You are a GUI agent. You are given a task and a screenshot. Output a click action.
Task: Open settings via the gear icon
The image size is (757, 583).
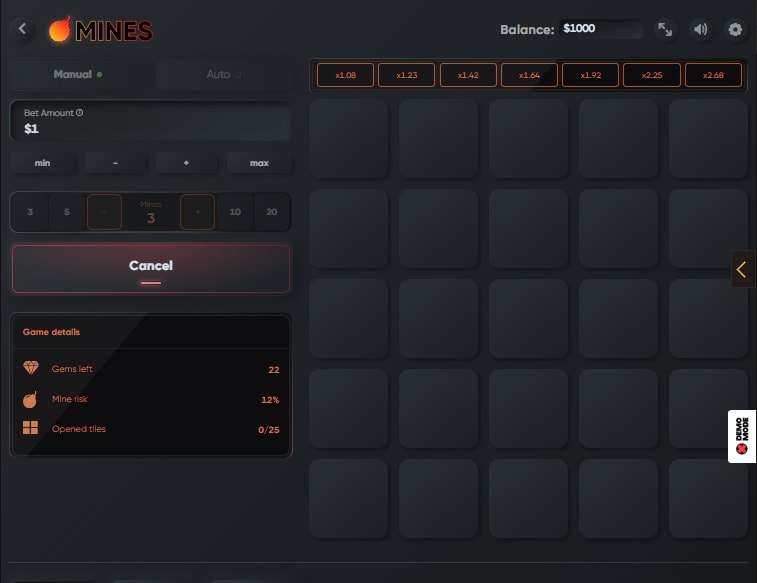point(736,30)
